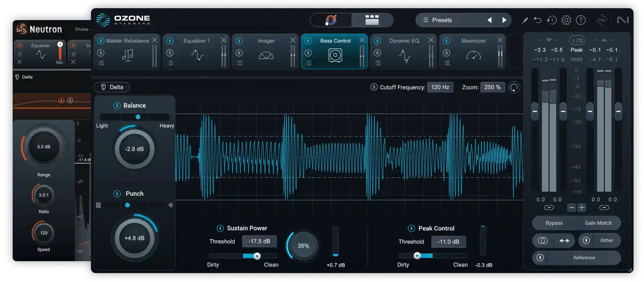Viewport: 644px width, 282px height.
Task: Toggle Peak Control power button
Action: 411,228
